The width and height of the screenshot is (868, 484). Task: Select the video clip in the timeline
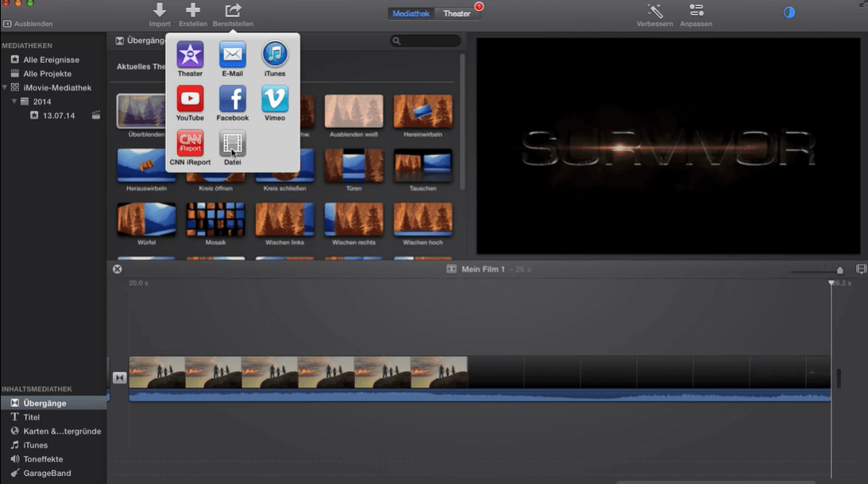[480, 372]
